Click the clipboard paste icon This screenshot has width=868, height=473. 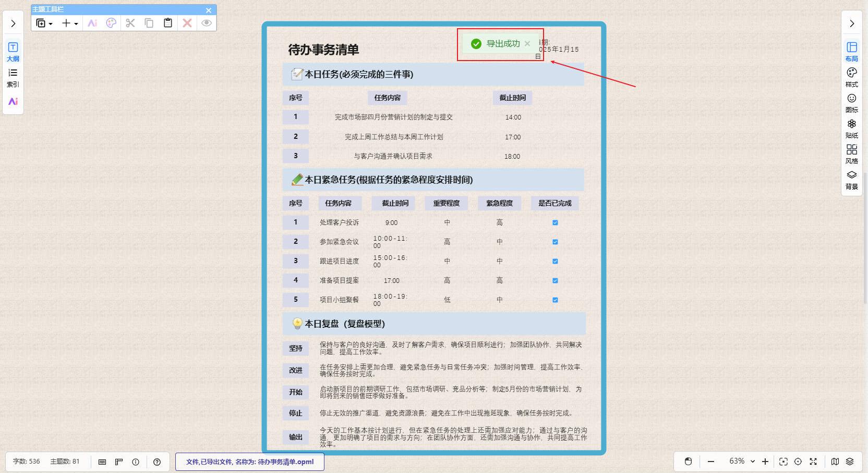(x=168, y=23)
